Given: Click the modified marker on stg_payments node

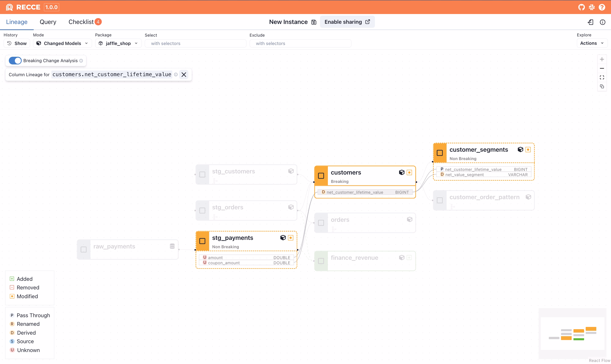Looking at the screenshot, I should pyautogui.click(x=291, y=238).
